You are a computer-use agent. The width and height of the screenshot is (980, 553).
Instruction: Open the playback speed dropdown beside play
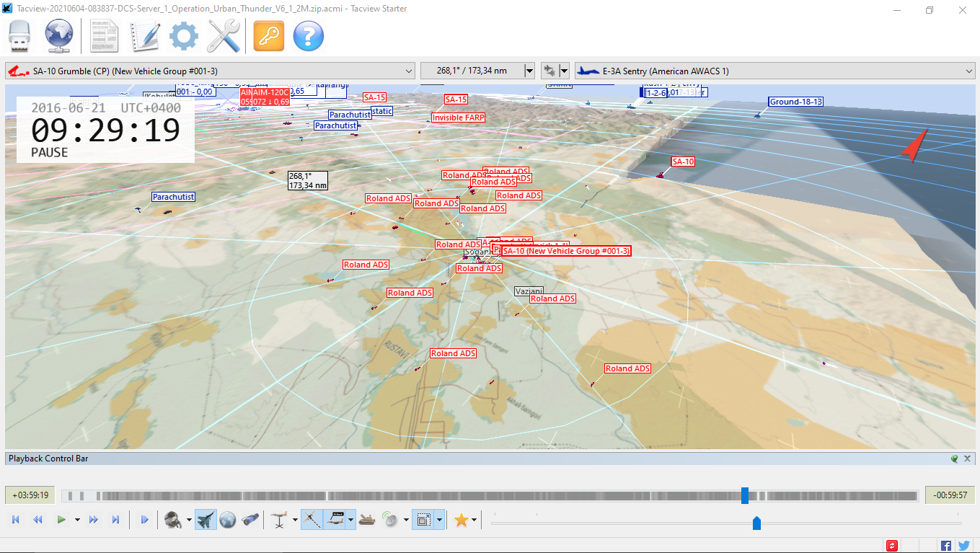[76, 519]
